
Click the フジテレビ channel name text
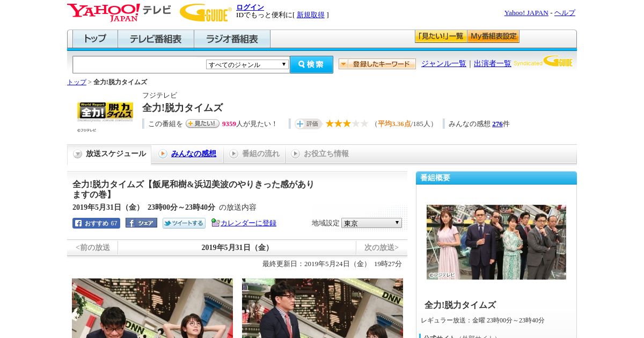tap(159, 95)
